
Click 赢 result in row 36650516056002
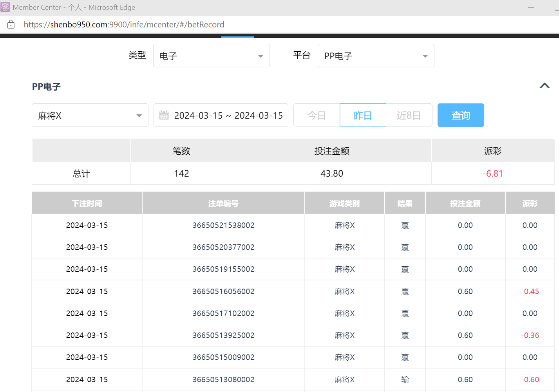click(405, 291)
